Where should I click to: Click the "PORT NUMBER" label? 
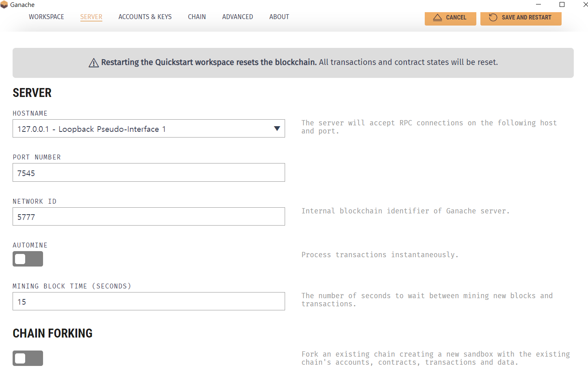pos(37,157)
